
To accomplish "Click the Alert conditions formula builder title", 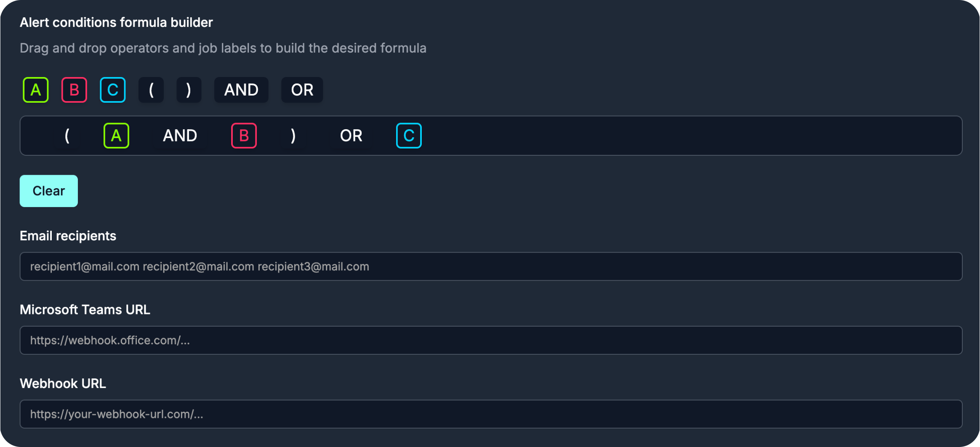I will [116, 22].
